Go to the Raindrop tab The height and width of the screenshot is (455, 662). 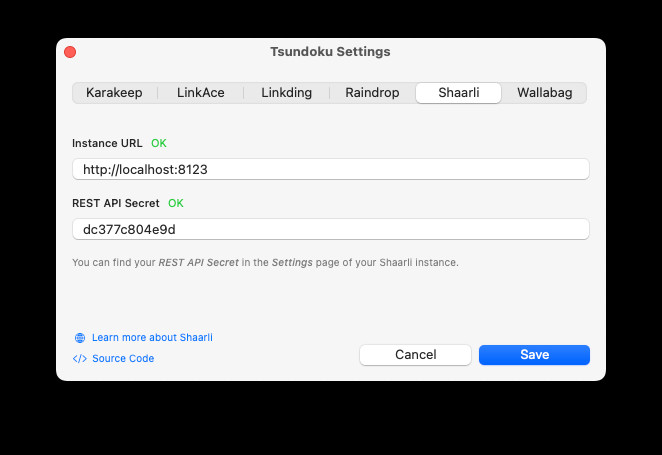[x=372, y=93]
